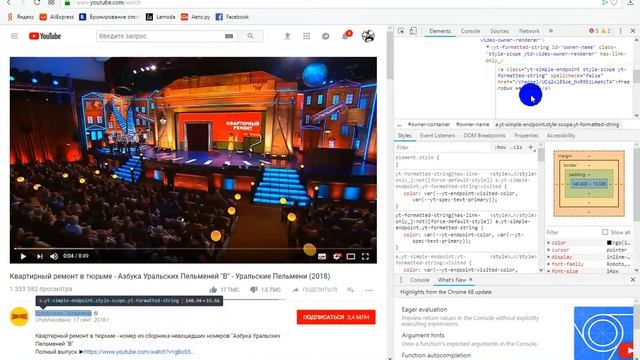The image size is (640, 360).
Task: Switch drawer to Console tab
Action: pos(420,280)
